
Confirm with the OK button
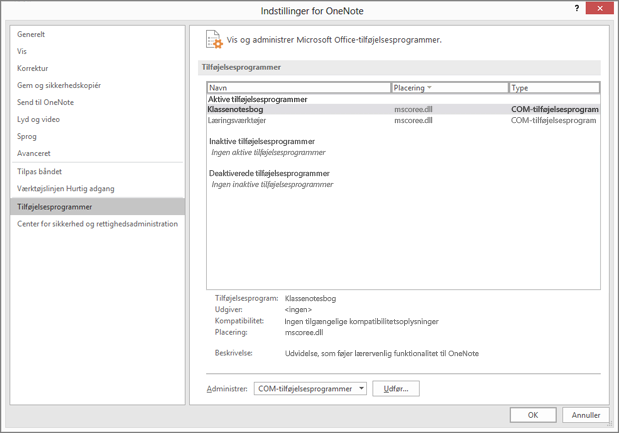533,415
